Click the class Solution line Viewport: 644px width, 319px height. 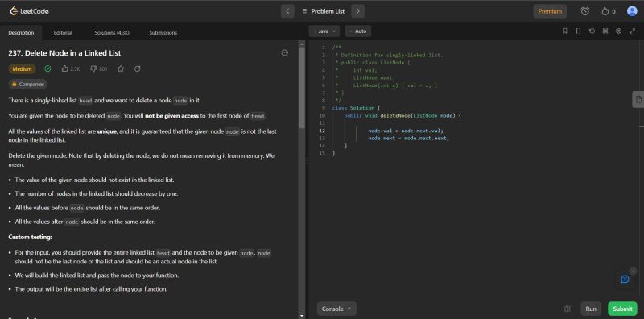coord(356,108)
